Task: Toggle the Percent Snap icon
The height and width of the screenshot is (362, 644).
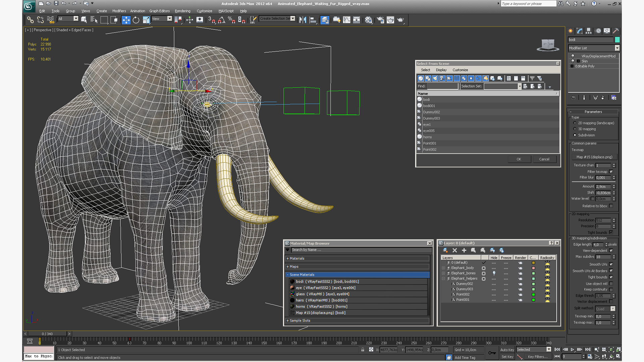Action: (x=231, y=20)
